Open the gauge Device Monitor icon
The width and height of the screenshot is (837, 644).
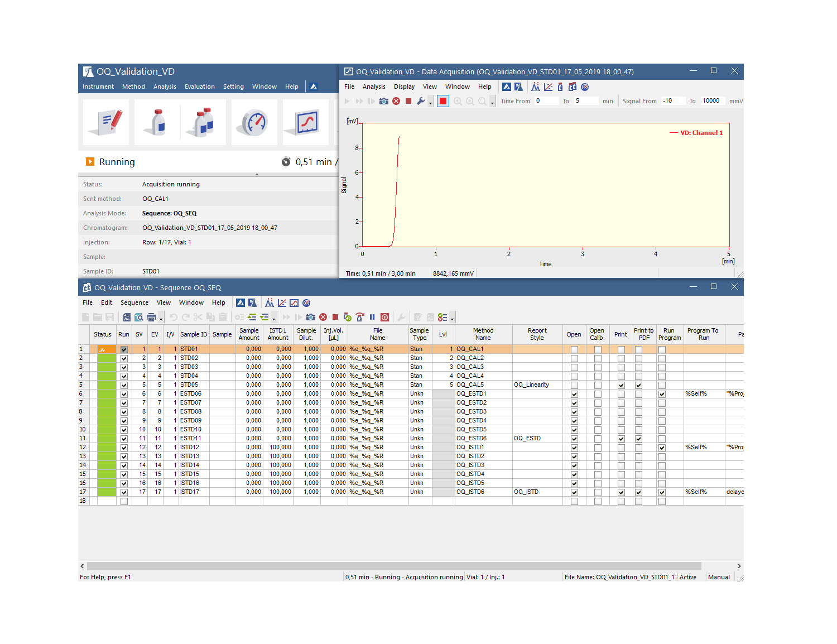click(x=254, y=122)
